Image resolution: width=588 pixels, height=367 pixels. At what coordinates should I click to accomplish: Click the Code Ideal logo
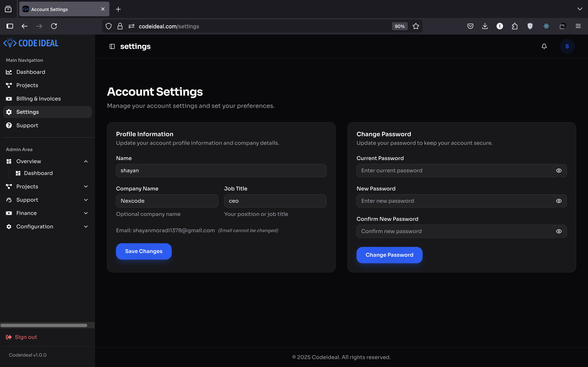31,43
